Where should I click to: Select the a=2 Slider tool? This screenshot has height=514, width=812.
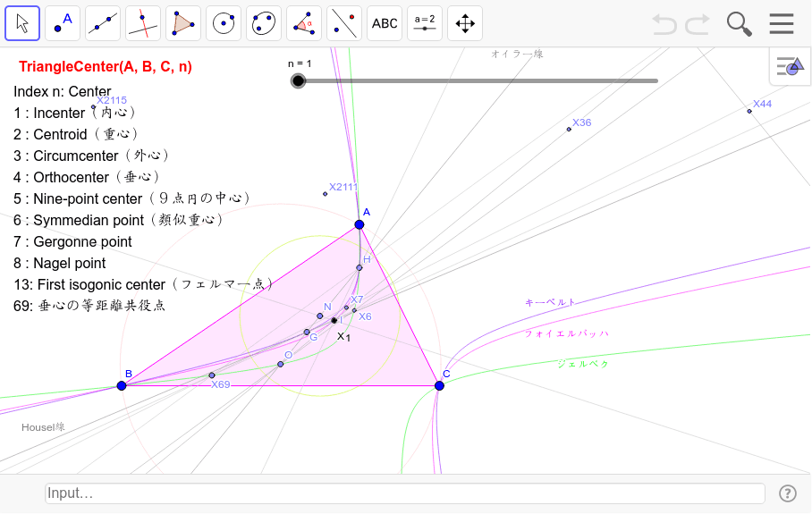[x=425, y=23]
